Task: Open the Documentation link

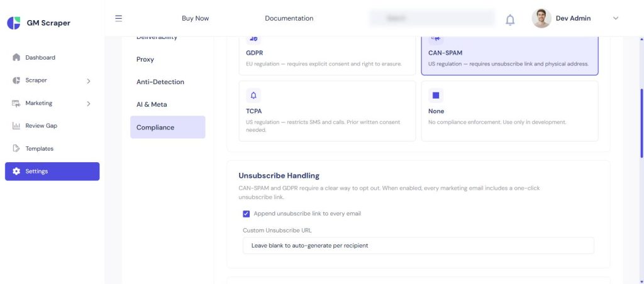Action: coord(289,18)
